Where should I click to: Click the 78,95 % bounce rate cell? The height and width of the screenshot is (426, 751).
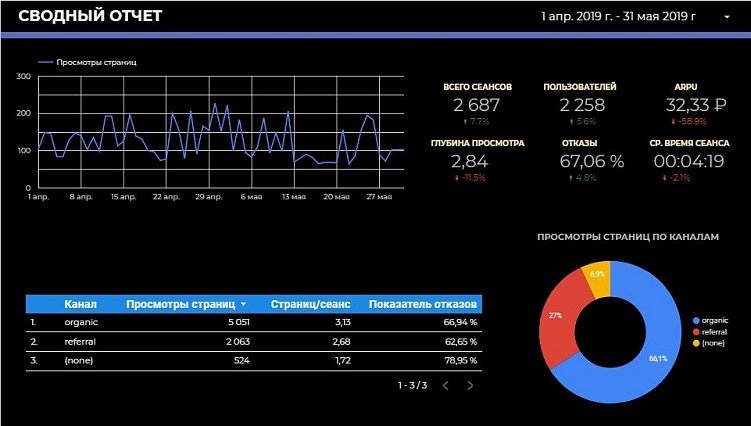point(460,360)
